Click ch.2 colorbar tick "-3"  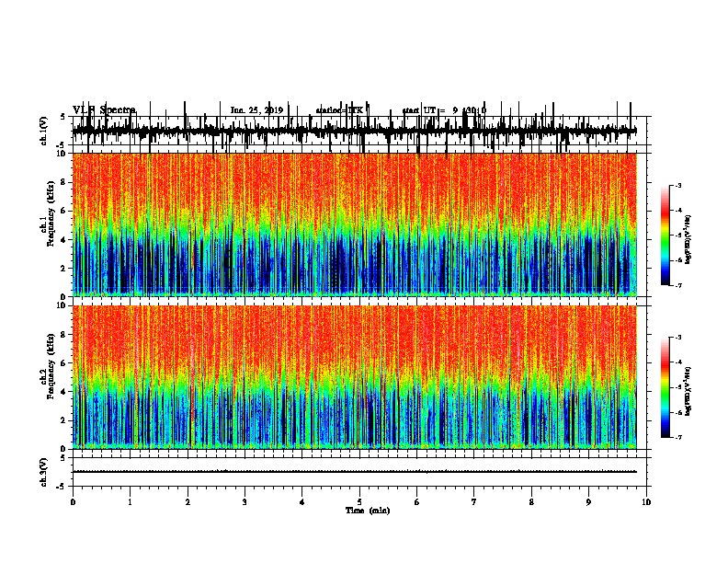(677, 338)
